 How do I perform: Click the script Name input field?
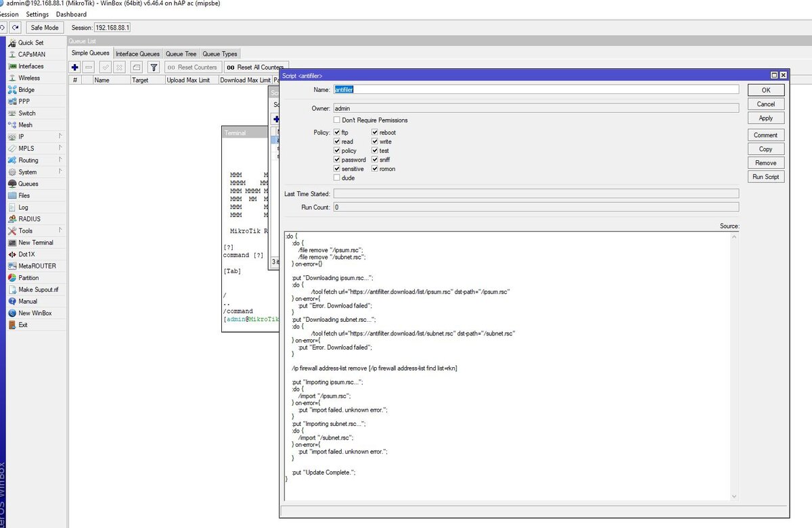pos(535,89)
